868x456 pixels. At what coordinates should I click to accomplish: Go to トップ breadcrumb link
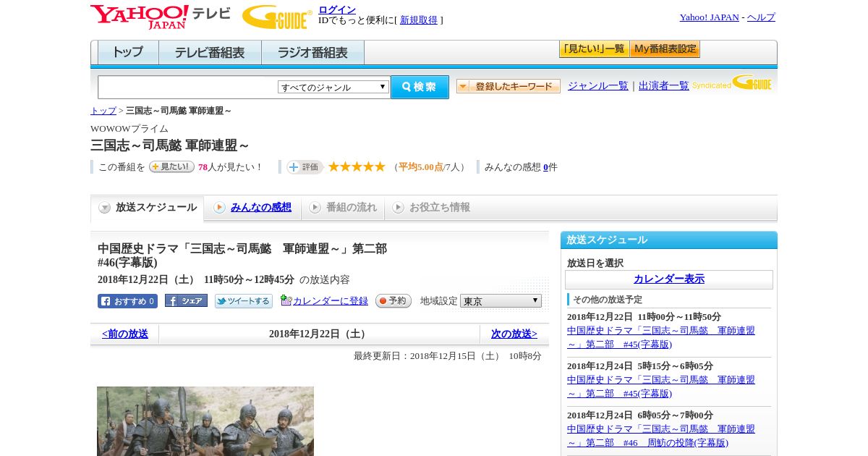[103, 111]
